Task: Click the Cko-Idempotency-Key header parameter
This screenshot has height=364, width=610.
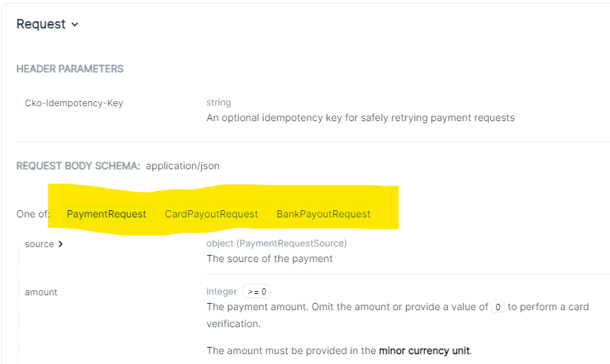Action: (x=74, y=103)
